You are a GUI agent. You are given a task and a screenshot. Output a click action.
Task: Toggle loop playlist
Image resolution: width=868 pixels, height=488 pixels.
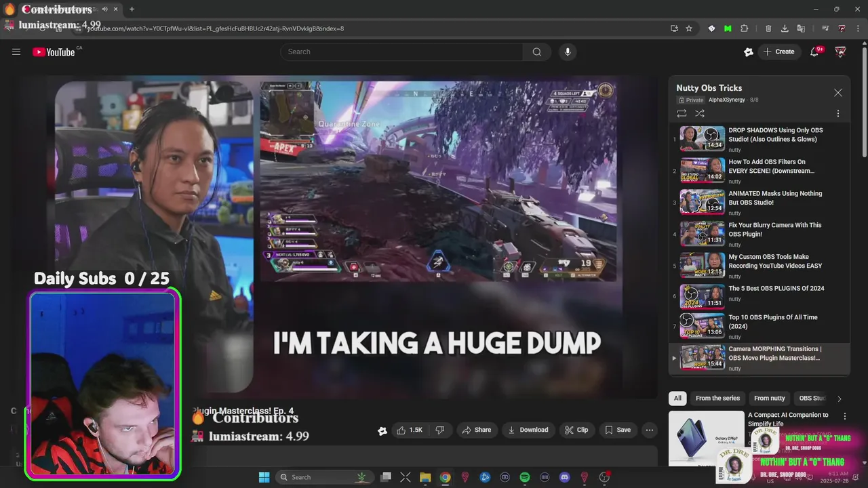[682, 113]
